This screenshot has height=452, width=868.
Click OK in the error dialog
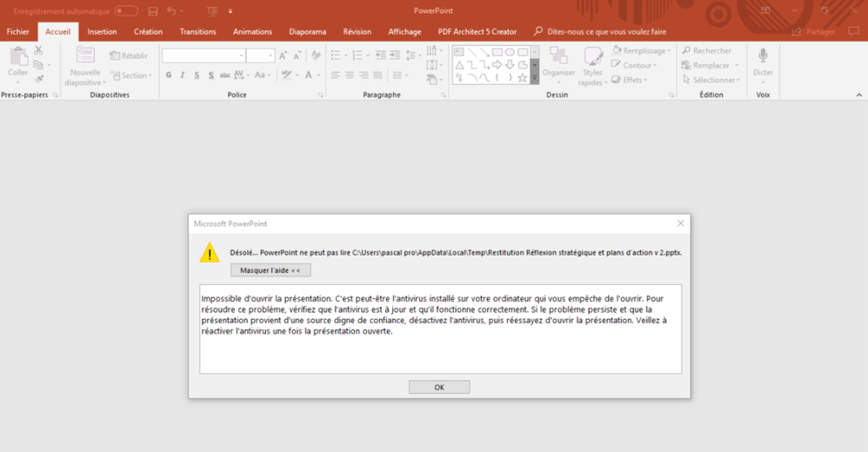coord(439,387)
